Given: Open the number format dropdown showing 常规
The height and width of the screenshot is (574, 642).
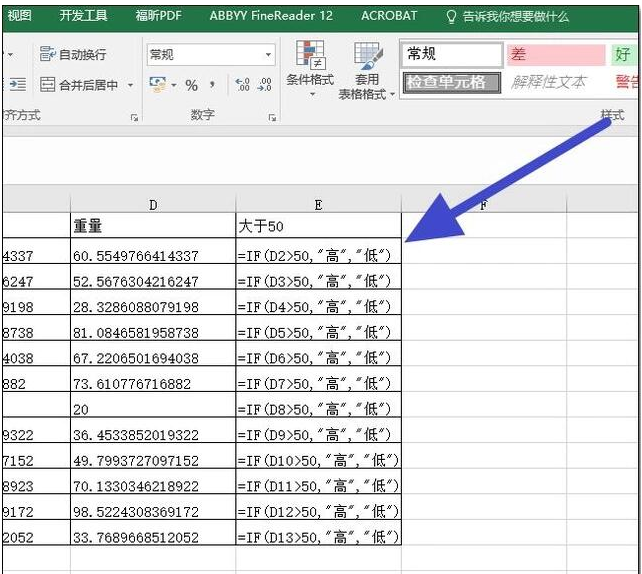Looking at the screenshot, I should point(211,54).
